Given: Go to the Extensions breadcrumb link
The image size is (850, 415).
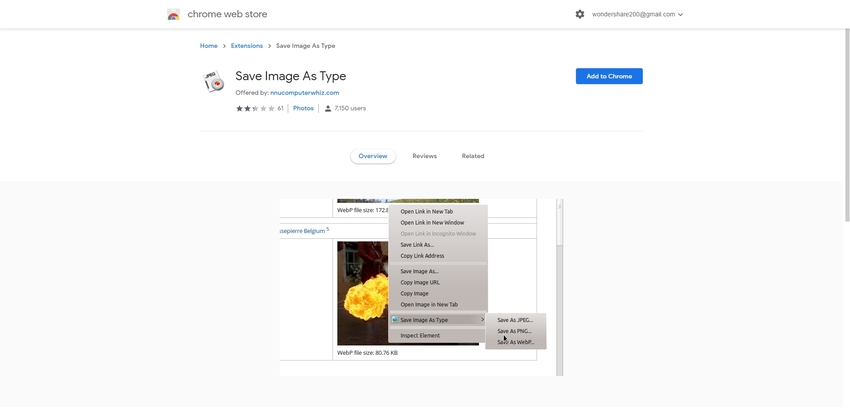Looking at the screenshot, I should 247,46.
